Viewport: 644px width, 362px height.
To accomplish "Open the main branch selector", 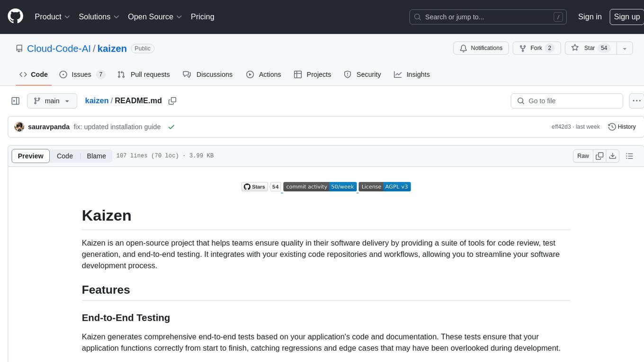I will tap(52, 101).
